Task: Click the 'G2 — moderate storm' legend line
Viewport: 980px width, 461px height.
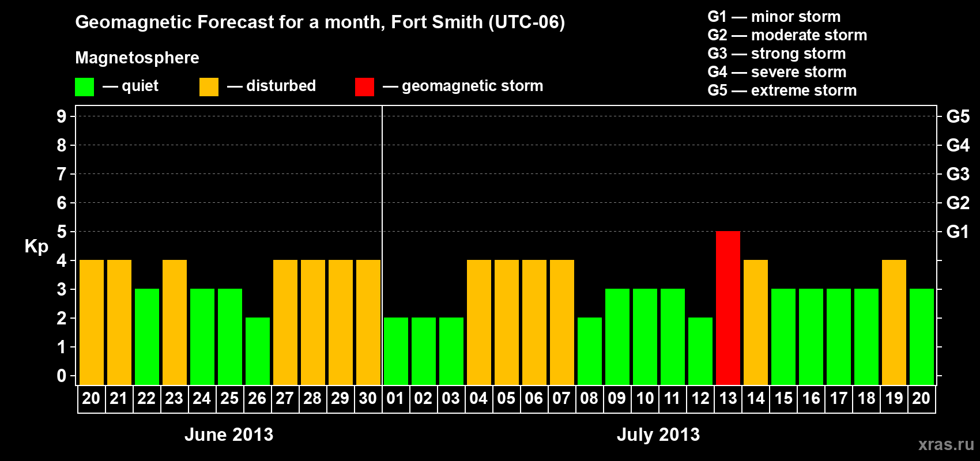Action: [x=787, y=35]
